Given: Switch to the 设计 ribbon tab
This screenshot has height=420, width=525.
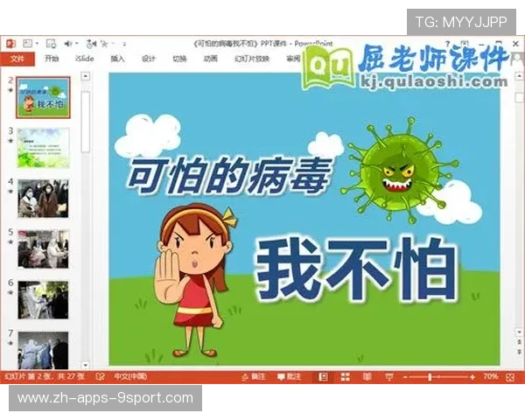Looking at the screenshot, I should [x=149, y=59].
